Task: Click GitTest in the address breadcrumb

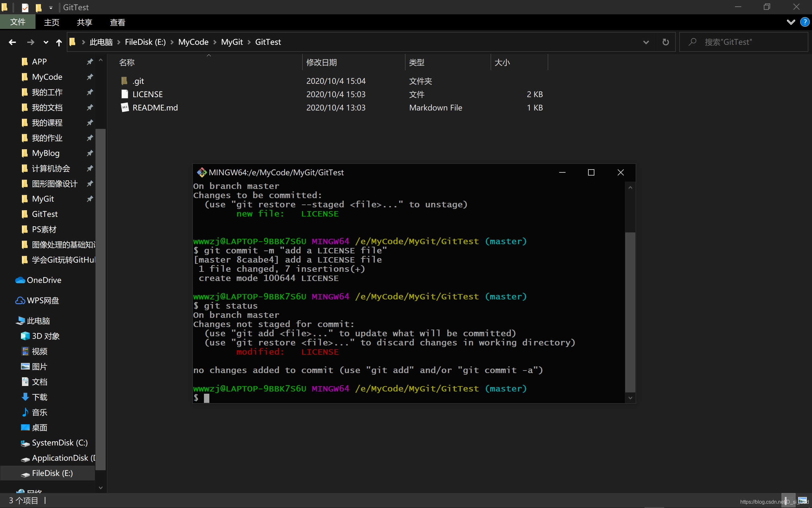Action: pos(268,42)
